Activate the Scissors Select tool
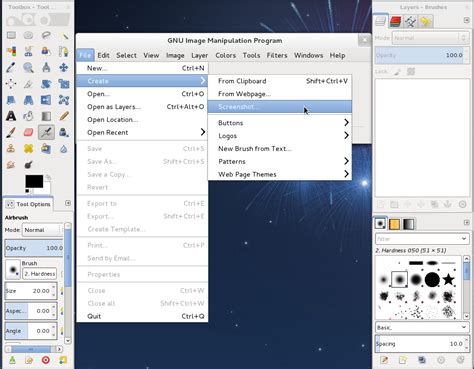This screenshot has width=474, height=369. (28, 51)
